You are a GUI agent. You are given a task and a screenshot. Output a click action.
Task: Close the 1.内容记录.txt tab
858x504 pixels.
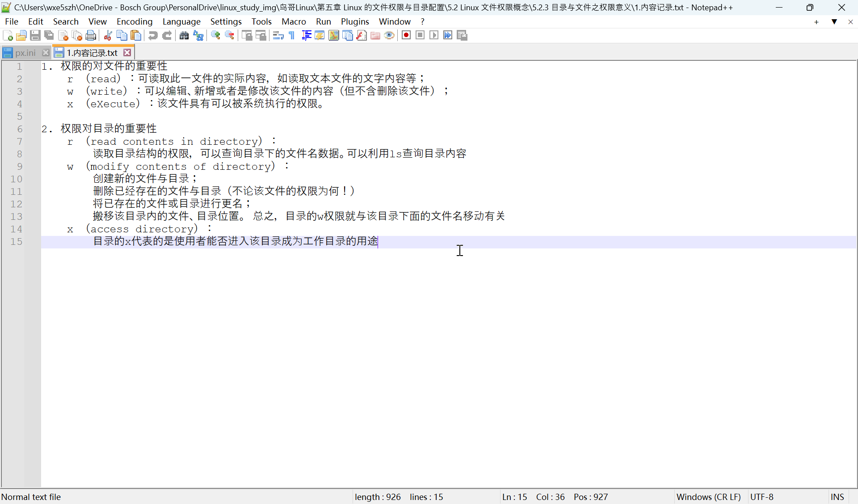click(x=127, y=53)
